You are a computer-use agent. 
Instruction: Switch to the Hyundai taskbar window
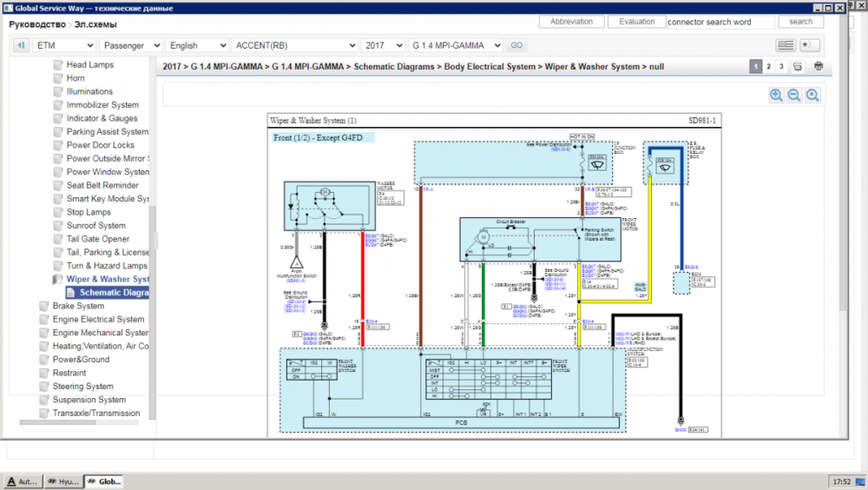(62, 481)
